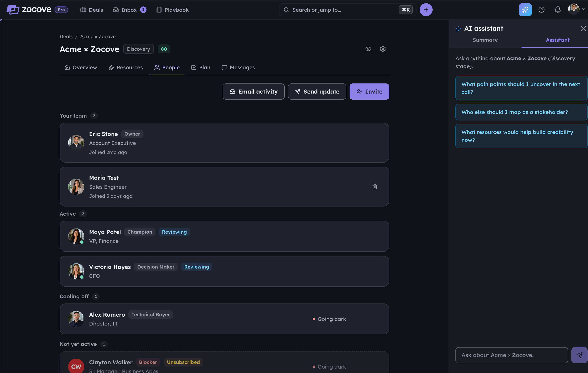Viewport: 588px width, 373px height.
Task: Switch to the Messages tab
Action: [x=238, y=68]
